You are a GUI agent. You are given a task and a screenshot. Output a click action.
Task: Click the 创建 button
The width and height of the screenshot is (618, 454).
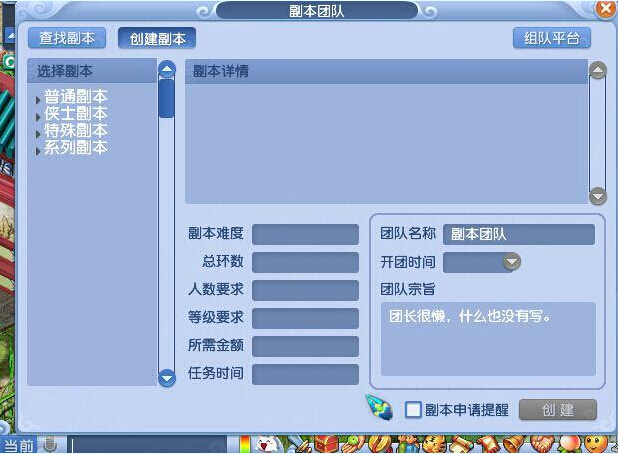click(x=558, y=410)
